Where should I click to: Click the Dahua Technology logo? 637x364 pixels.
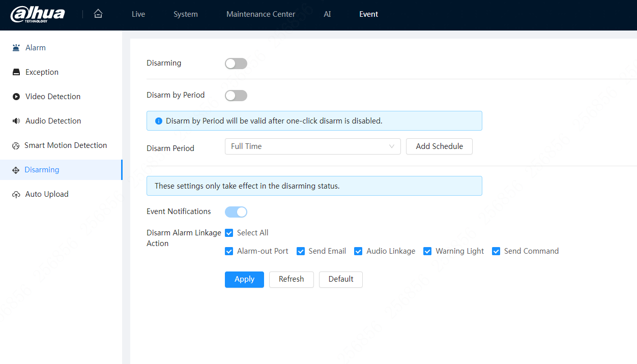tap(38, 14)
